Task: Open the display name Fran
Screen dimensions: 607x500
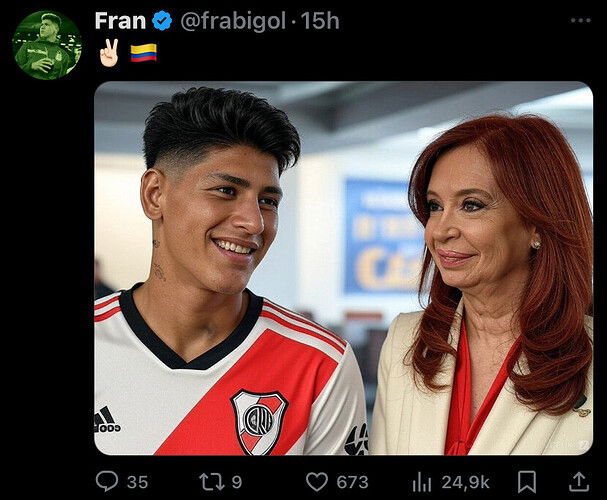Action: (x=120, y=21)
